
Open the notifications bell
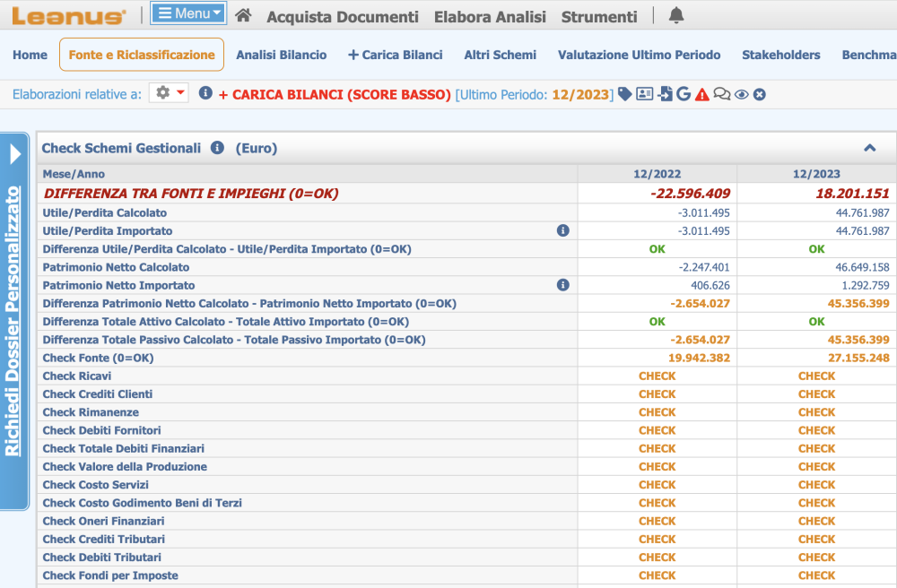tap(676, 15)
